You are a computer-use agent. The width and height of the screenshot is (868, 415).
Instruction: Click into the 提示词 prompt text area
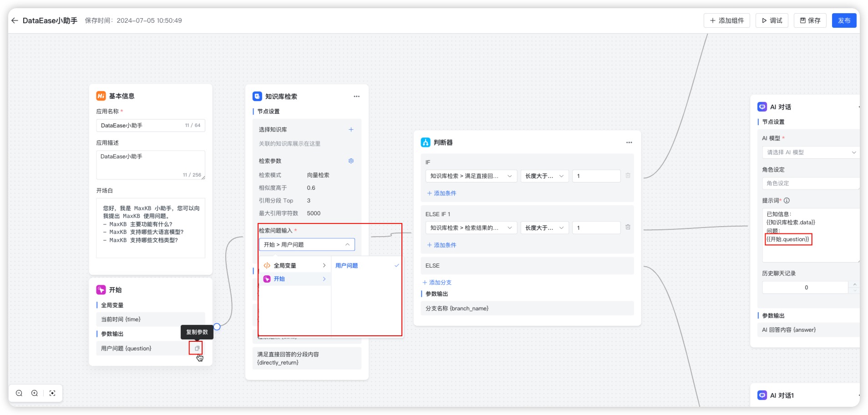click(x=811, y=235)
